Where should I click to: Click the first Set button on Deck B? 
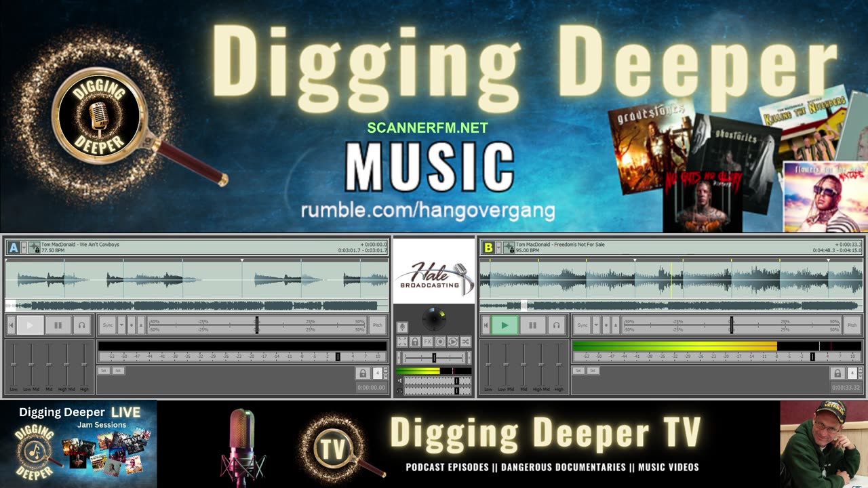click(578, 371)
